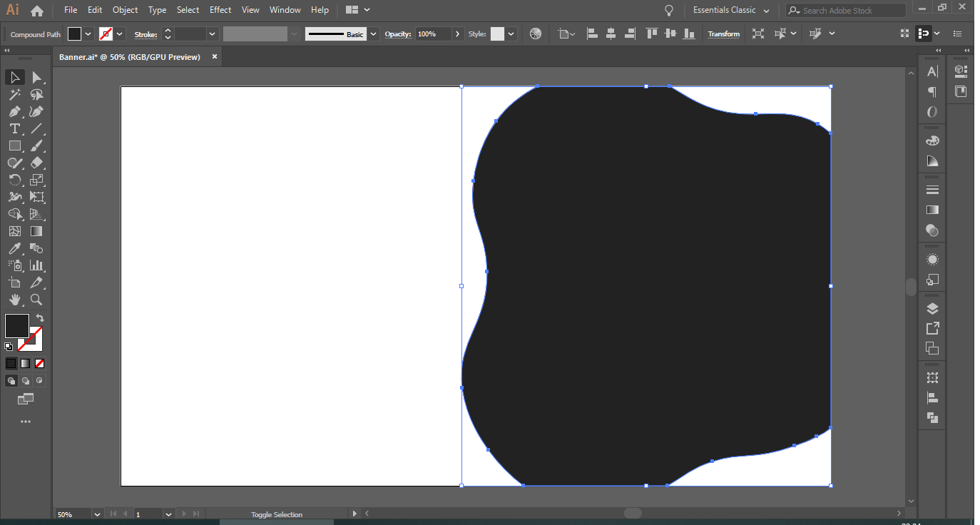Activate the Line Segment tool

pyautogui.click(x=37, y=128)
